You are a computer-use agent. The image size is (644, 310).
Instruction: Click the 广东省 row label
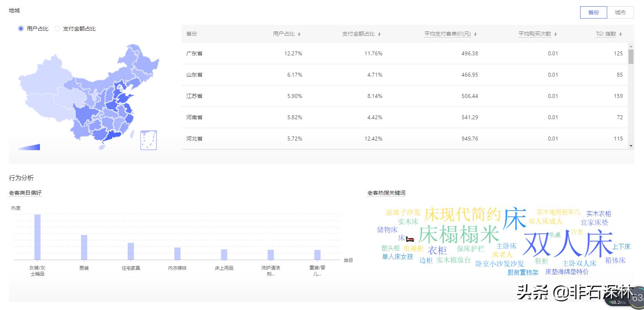194,53
